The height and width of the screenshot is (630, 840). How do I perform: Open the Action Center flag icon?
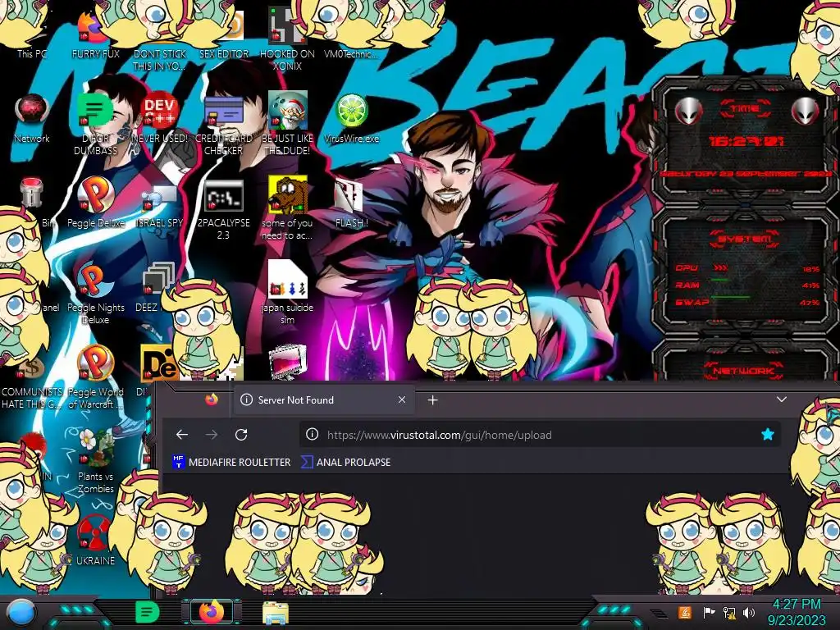tap(709, 612)
